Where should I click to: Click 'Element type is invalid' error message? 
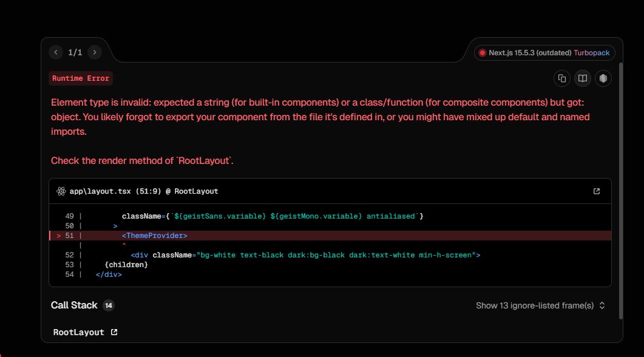tap(320, 117)
